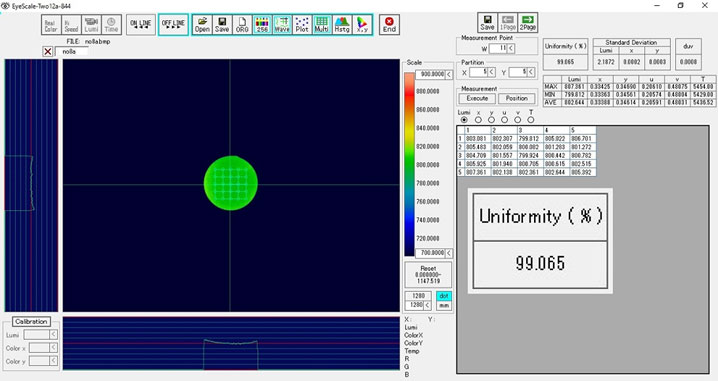This screenshot has width=718, height=381.
Task: Open the Measurement Point W arrow
Action: [x=511, y=48]
